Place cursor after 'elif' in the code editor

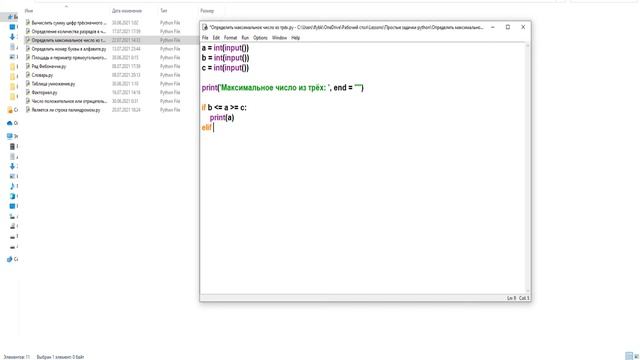213,127
